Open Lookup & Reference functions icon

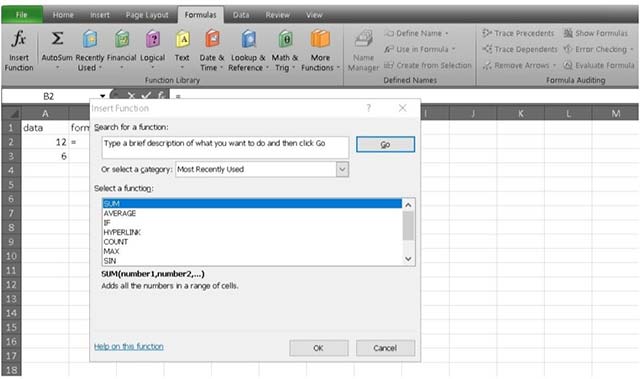[248, 39]
